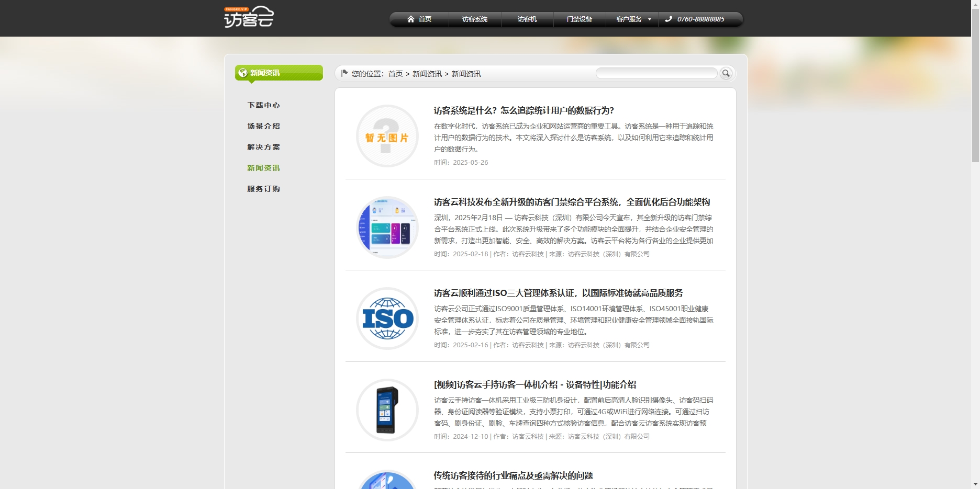Open 访客系统 in the top navigation
The width and height of the screenshot is (980, 489).
click(x=475, y=19)
